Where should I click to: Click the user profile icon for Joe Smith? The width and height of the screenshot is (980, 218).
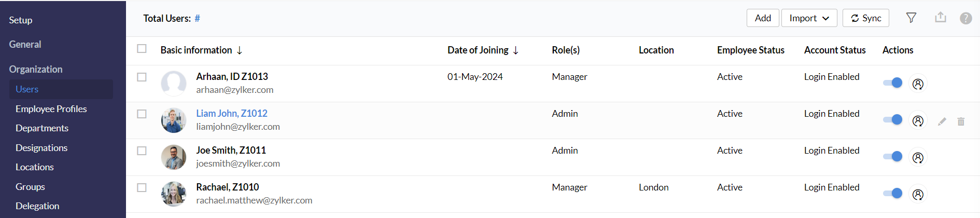point(918,157)
